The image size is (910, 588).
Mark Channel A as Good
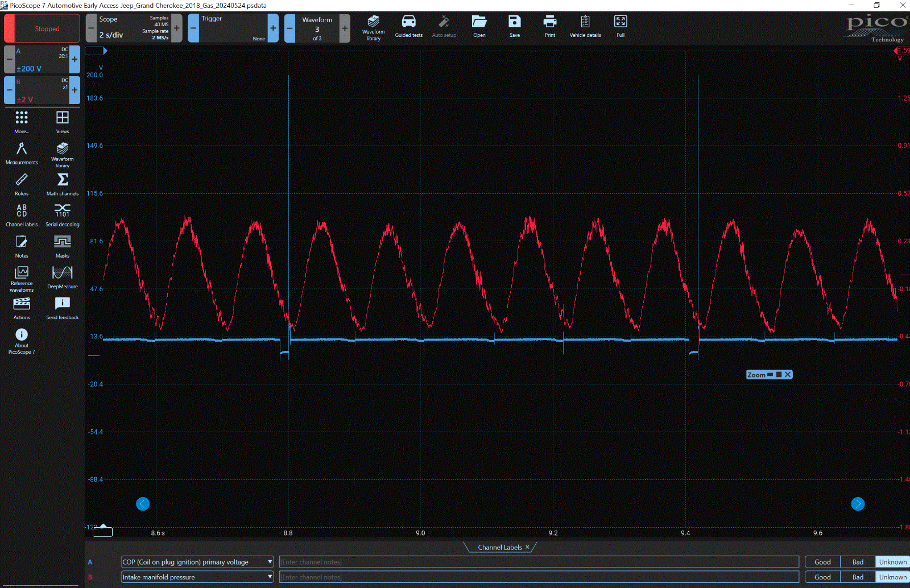(x=822, y=562)
